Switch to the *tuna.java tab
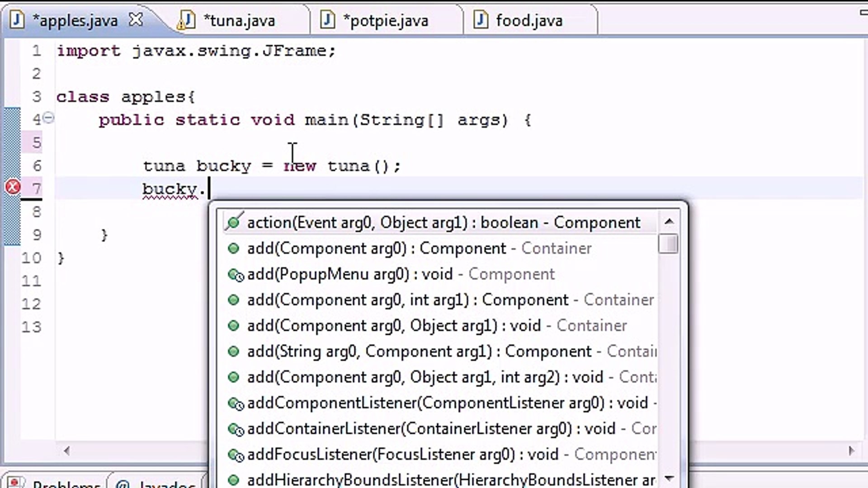 pos(240,20)
